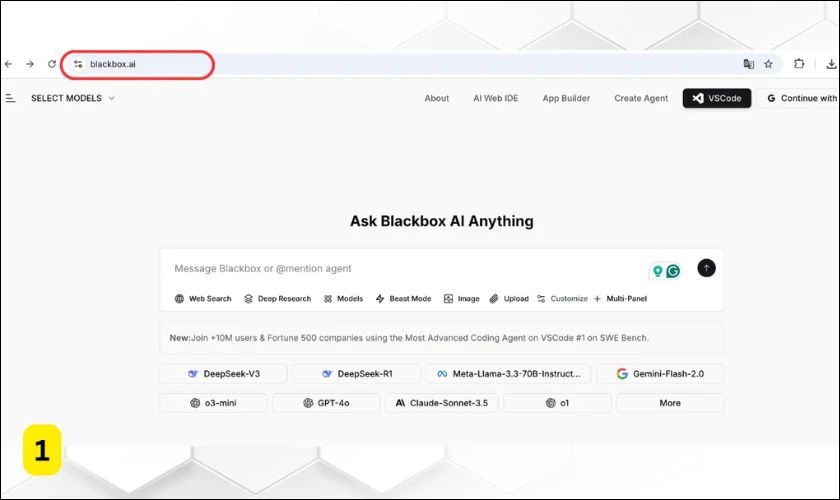Select the o1 model
Viewport: 840px width, 500px height.
click(557, 403)
